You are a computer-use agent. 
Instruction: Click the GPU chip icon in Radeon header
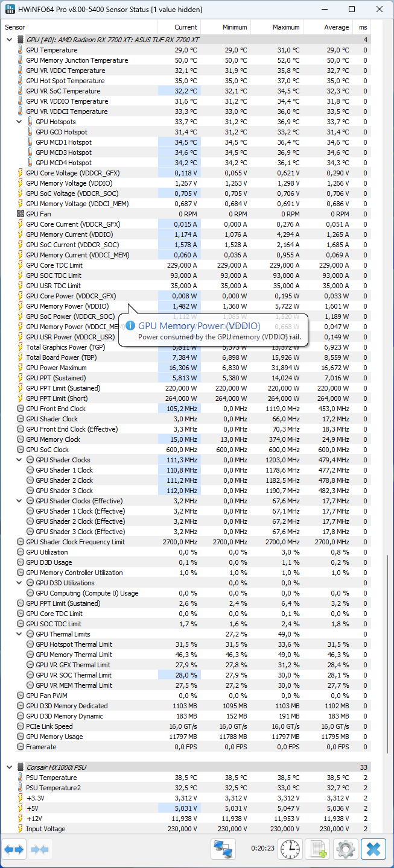tap(21, 40)
